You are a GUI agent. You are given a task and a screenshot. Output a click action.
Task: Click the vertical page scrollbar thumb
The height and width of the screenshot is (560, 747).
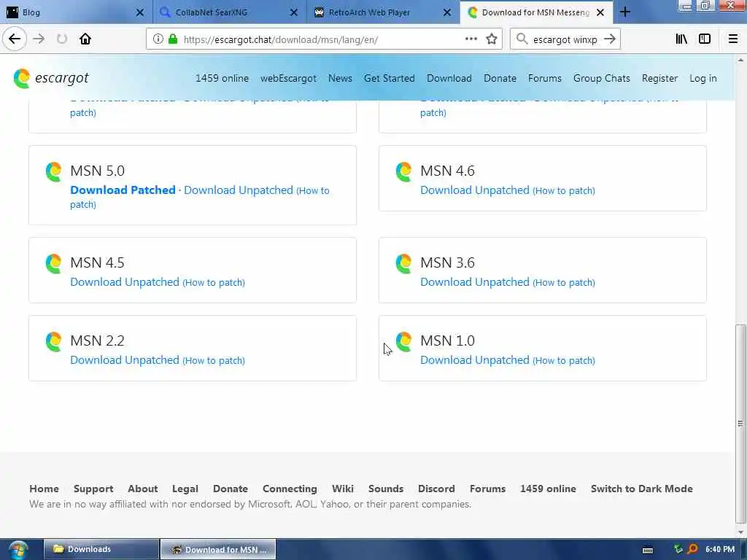pos(740,424)
